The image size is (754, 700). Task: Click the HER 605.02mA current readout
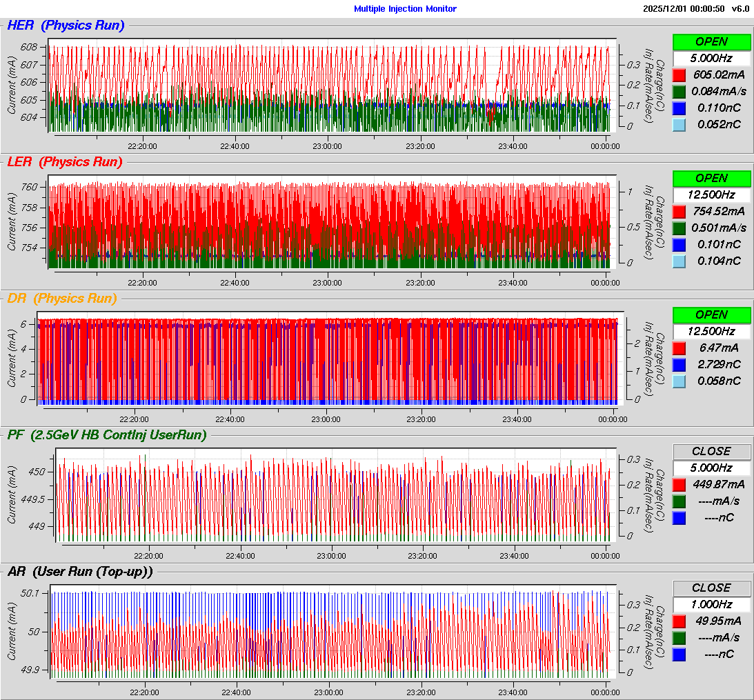[718, 74]
